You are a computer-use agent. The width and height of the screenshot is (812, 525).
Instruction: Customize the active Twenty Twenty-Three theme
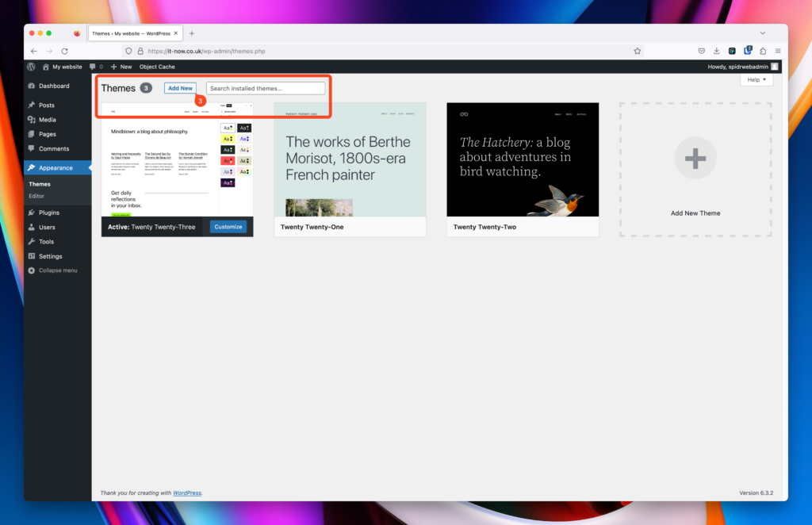(x=228, y=227)
